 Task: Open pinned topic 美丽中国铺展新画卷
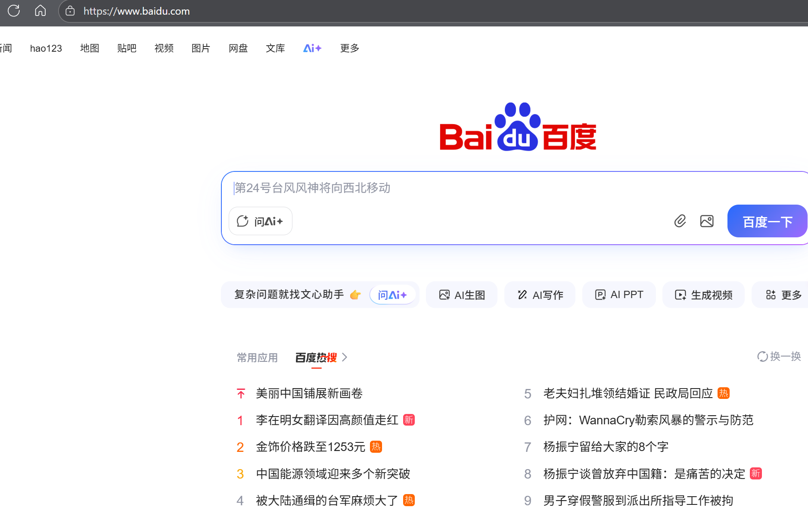309,393
